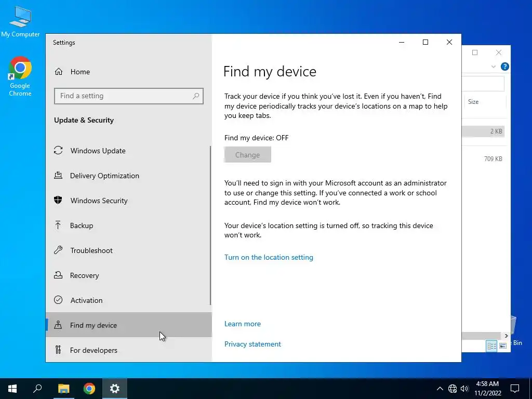Click the Windows Security shield icon
The image size is (532, 399).
tap(58, 200)
